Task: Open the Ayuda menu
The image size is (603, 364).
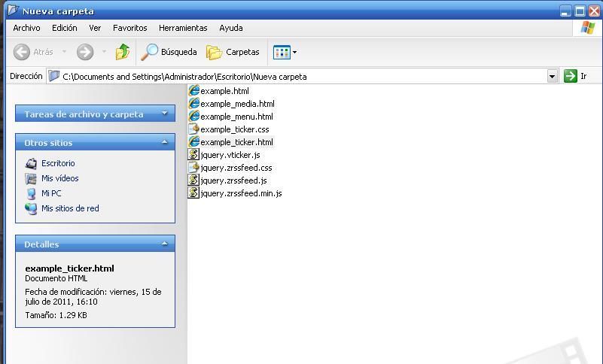Action: [231, 28]
